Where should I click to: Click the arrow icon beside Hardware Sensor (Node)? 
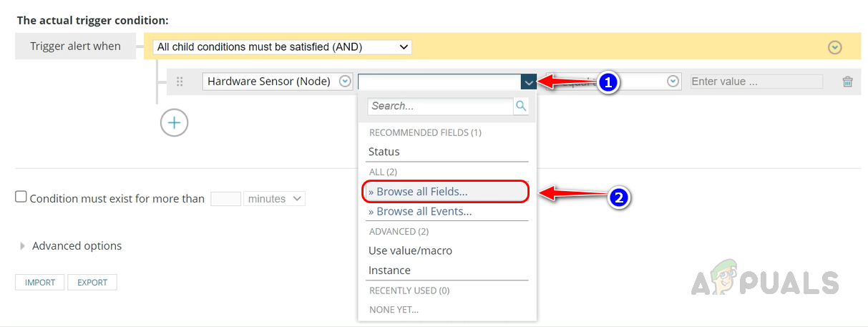(345, 82)
